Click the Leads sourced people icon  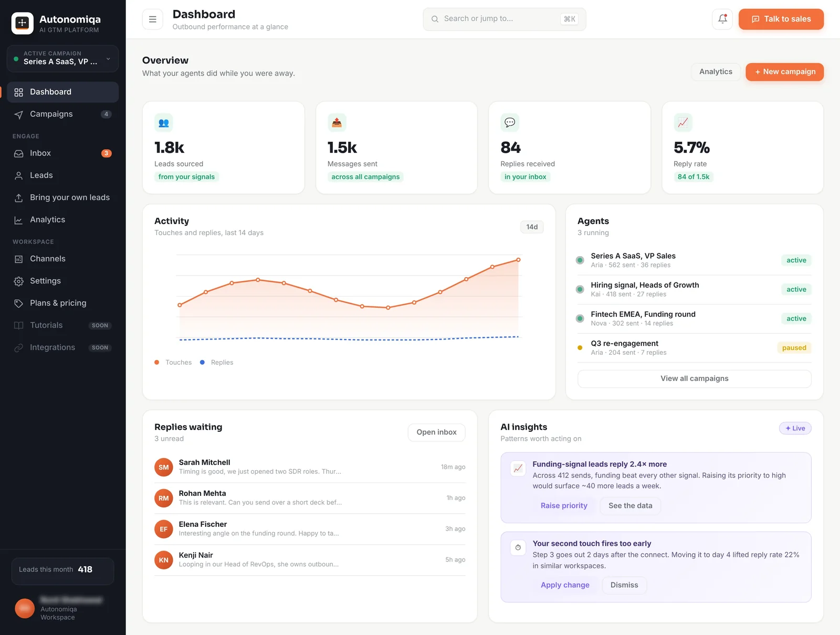coord(164,123)
